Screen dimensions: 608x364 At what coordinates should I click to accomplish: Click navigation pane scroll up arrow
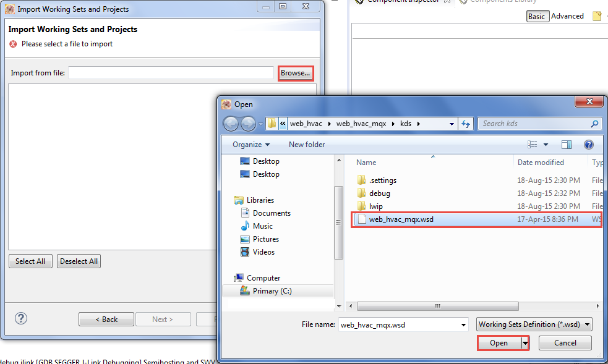tap(339, 160)
